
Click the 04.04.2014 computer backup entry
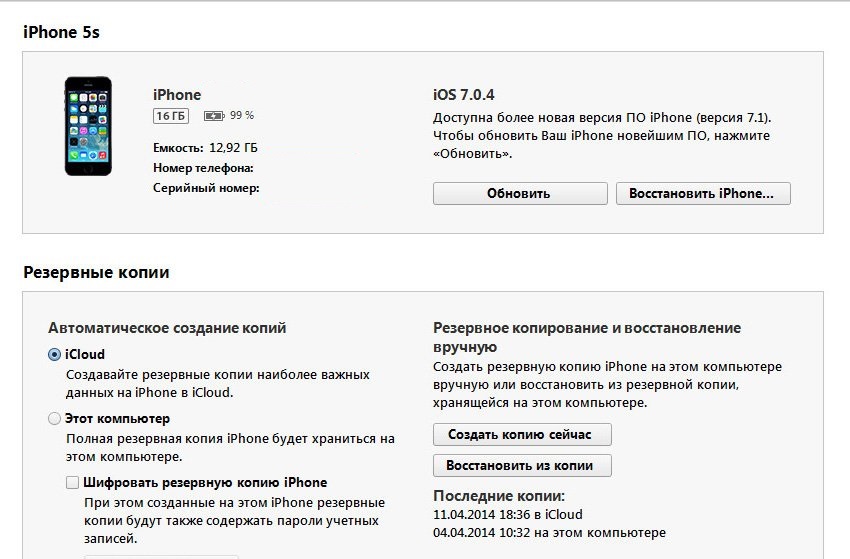coord(549,533)
